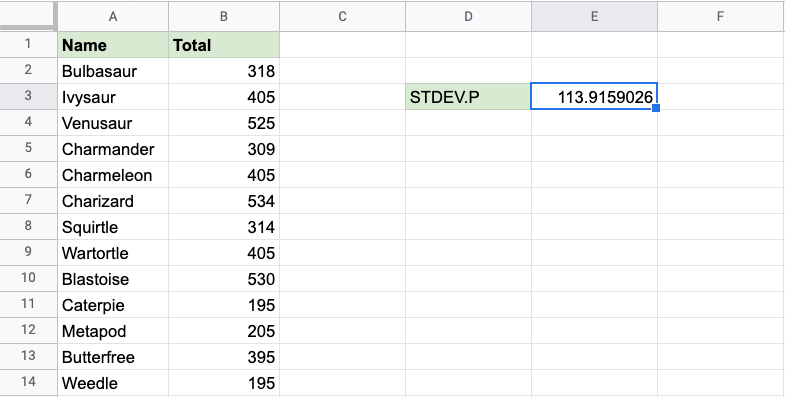The width and height of the screenshot is (785, 397).
Task: Click the Weedle cell
Action: tap(113, 383)
